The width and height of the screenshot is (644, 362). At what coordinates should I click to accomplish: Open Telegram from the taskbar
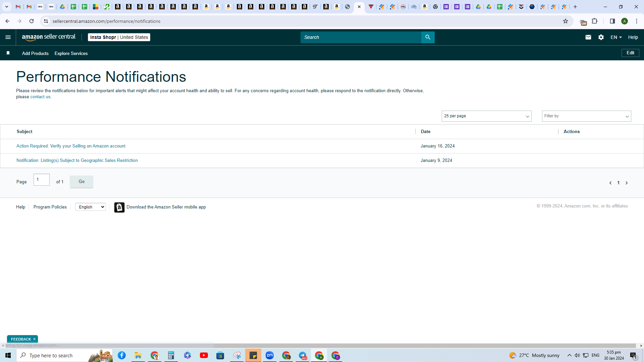[303, 355]
